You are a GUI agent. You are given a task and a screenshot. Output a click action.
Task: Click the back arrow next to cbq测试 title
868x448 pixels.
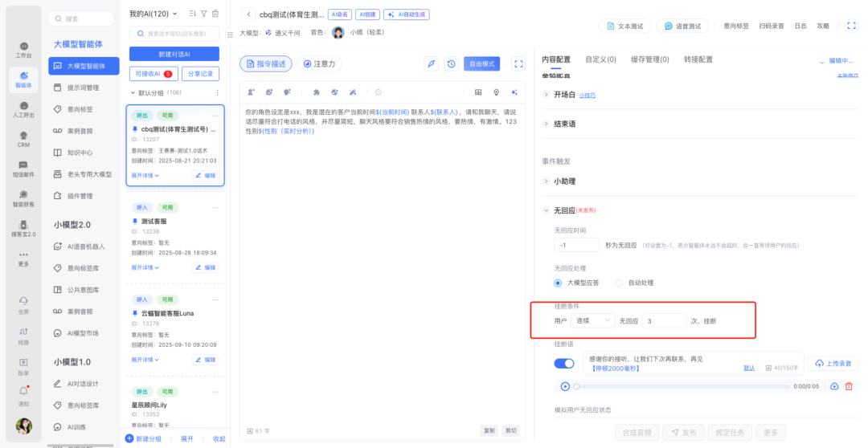[x=248, y=14]
